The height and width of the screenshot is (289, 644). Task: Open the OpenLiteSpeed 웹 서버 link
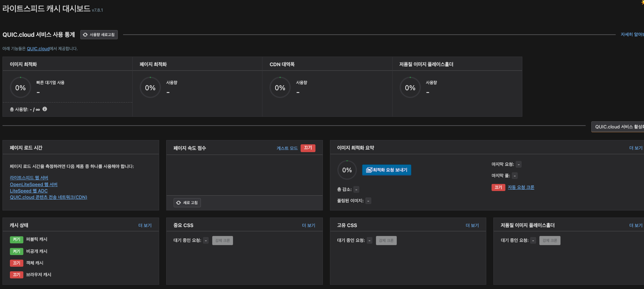tap(34, 184)
